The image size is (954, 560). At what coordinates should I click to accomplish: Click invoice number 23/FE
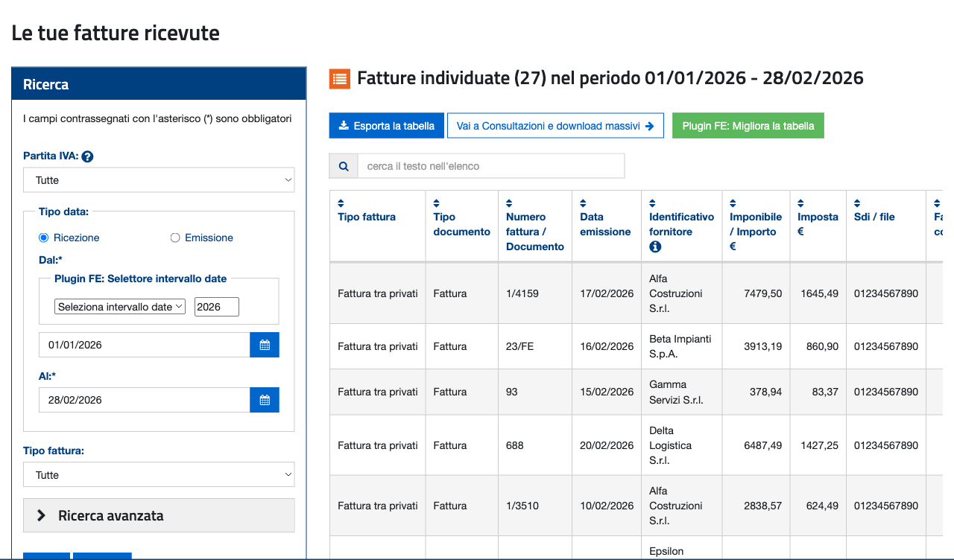pyautogui.click(x=520, y=346)
